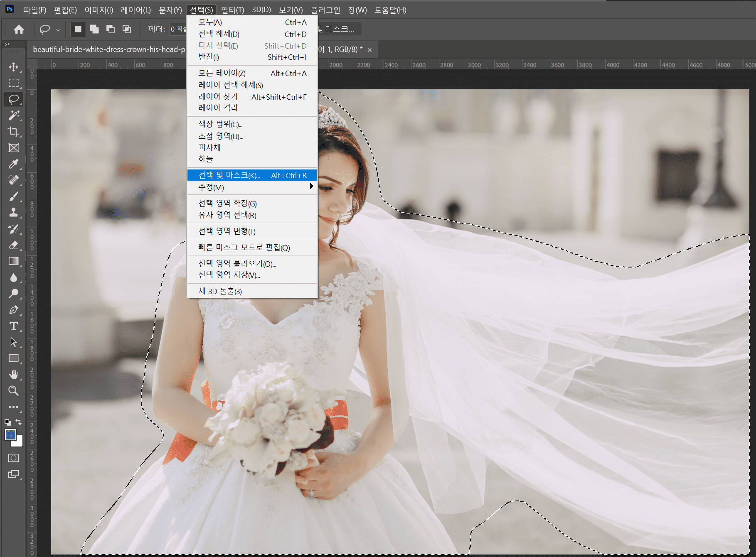Select the Magic Wand tool
The height and width of the screenshot is (557, 756).
click(x=14, y=115)
